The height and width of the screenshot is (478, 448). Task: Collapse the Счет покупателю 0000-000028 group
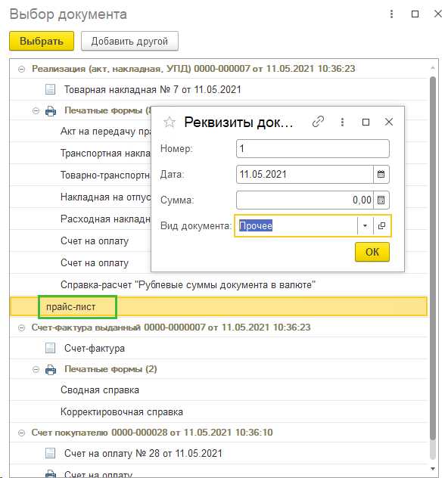(21, 433)
